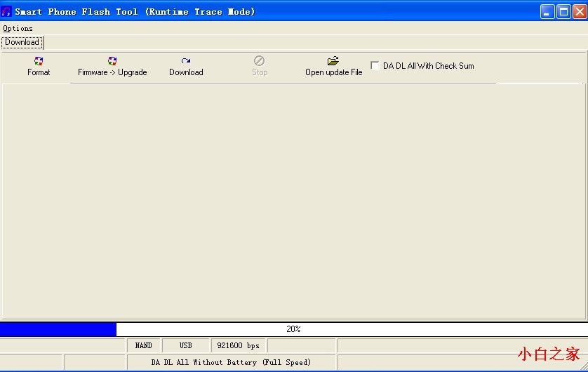Click the Stop icon
588x372 pixels.
pyautogui.click(x=259, y=61)
